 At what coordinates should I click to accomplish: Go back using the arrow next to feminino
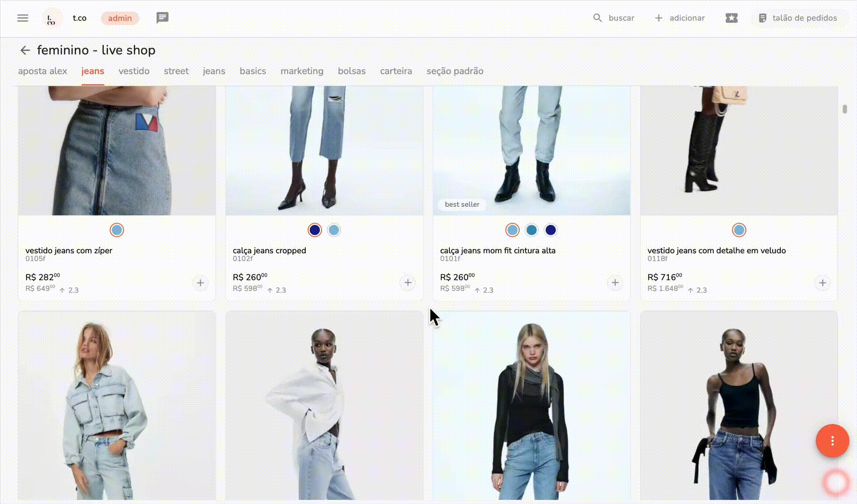(25, 50)
